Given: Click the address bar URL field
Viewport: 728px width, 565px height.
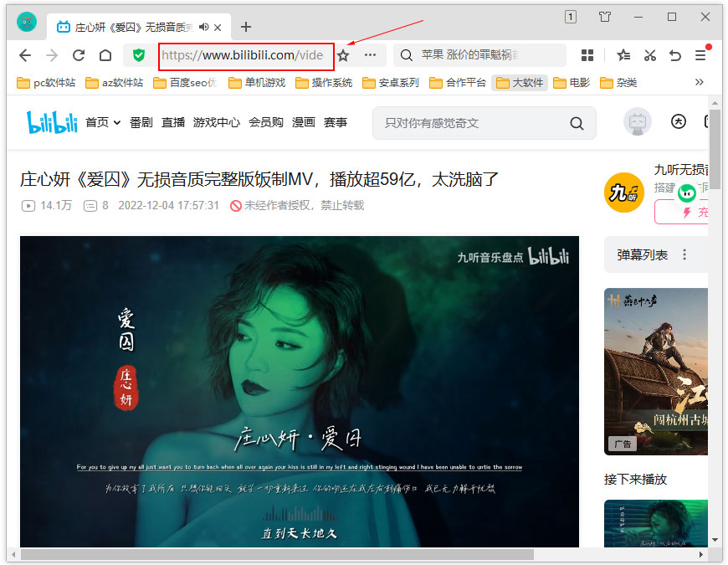Looking at the screenshot, I should 246,56.
